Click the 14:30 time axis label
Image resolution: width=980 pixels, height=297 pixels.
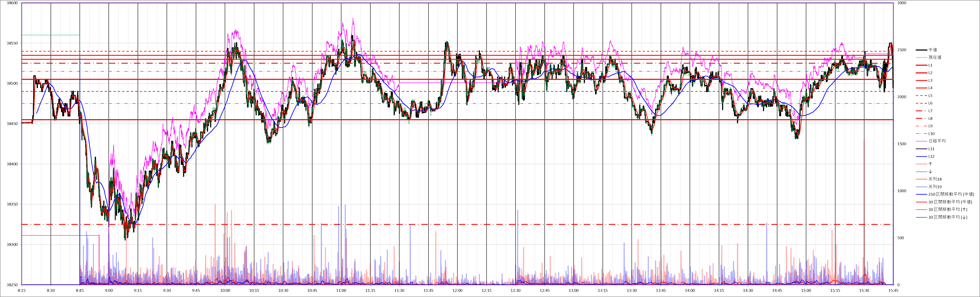tap(748, 291)
